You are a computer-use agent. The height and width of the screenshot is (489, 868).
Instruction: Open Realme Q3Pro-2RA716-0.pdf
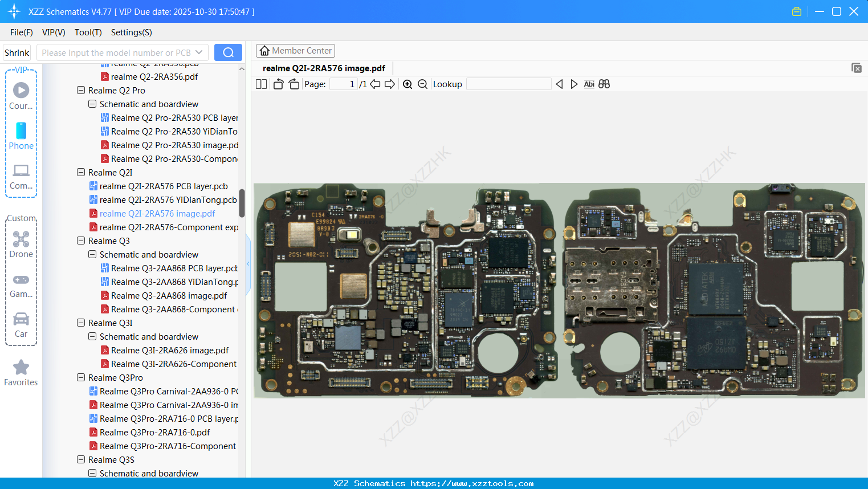coord(150,433)
